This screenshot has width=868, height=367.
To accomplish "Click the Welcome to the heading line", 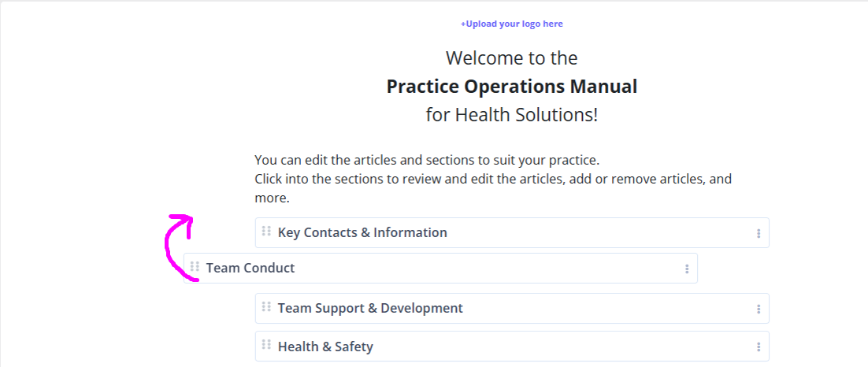I will coord(511,57).
